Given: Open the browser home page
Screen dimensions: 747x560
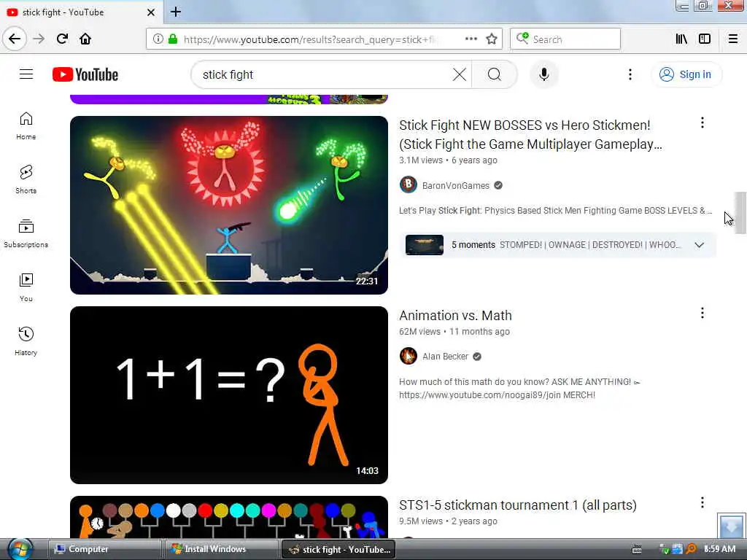Looking at the screenshot, I should [x=85, y=39].
